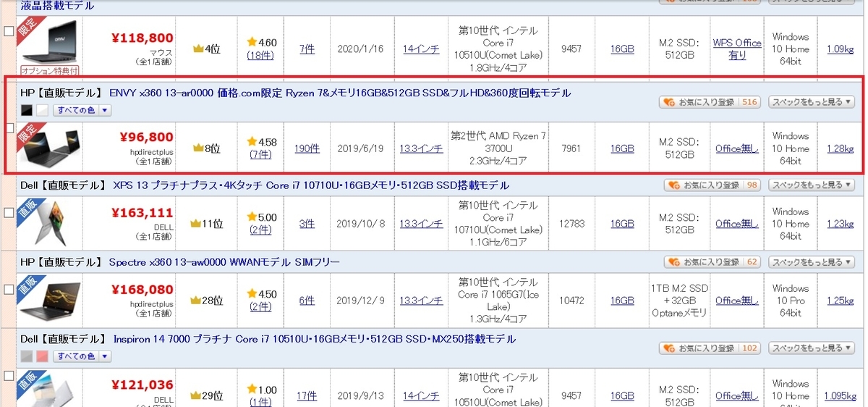This screenshot has height=407, width=868.
Task: Click the crown icon beside 8位
Action: coord(197,148)
